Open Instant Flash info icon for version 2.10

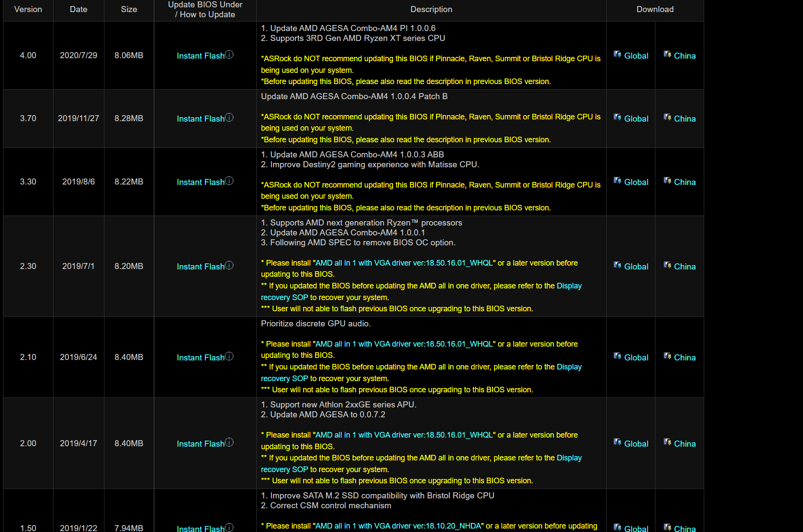pyautogui.click(x=229, y=356)
